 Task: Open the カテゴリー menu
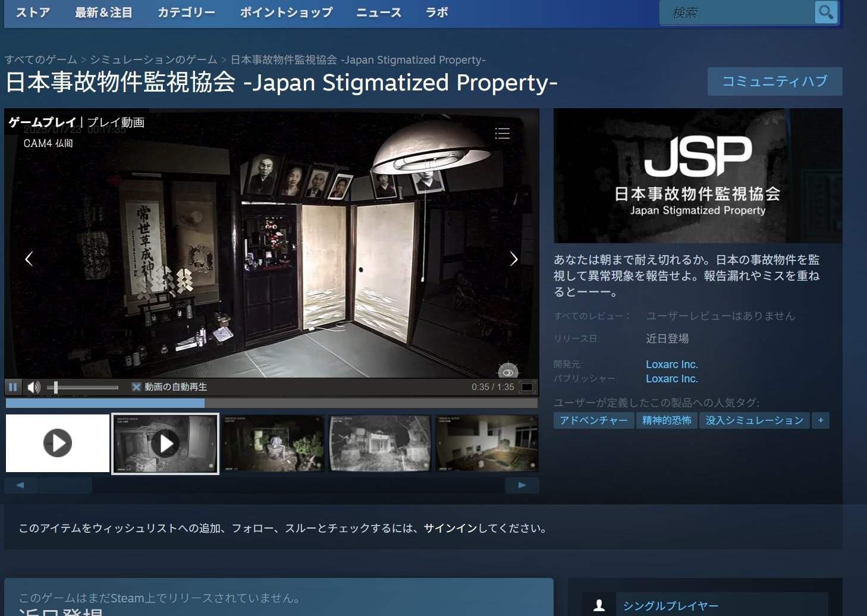click(186, 12)
